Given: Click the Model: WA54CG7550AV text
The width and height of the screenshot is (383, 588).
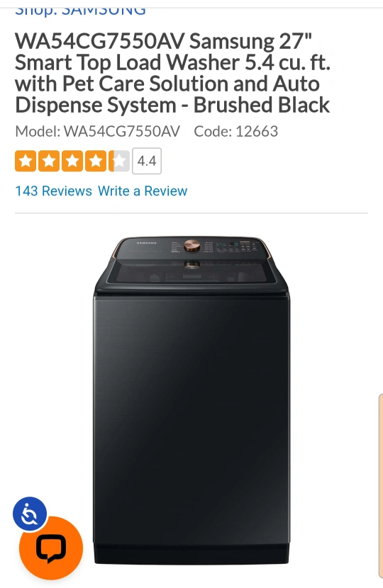Looking at the screenshot, I should click(x=98, y=131).
